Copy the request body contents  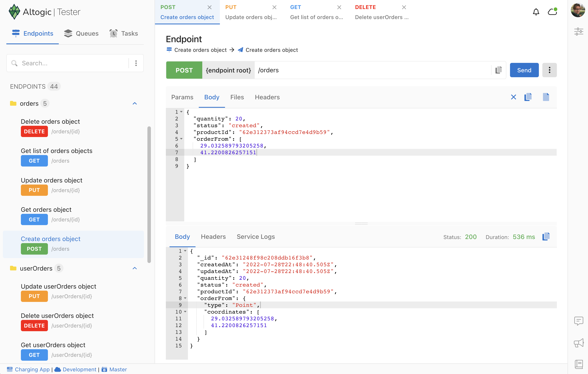pyautogui.click(x=528, y=97)
